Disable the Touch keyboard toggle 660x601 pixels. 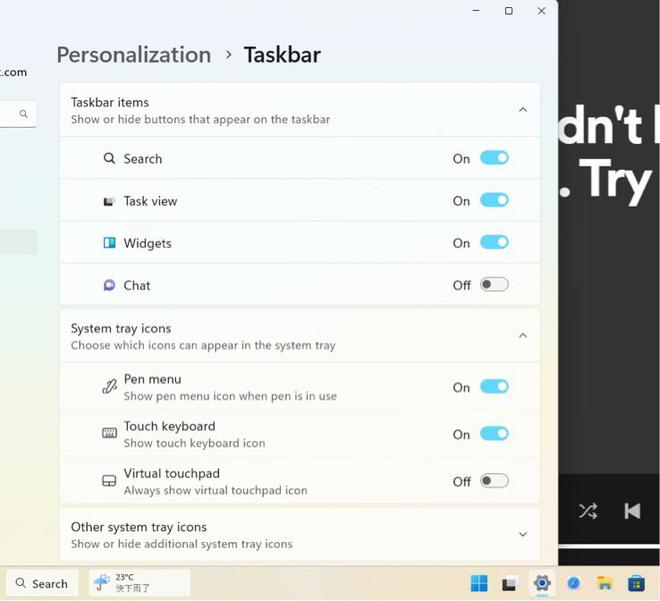coord(494,434)
